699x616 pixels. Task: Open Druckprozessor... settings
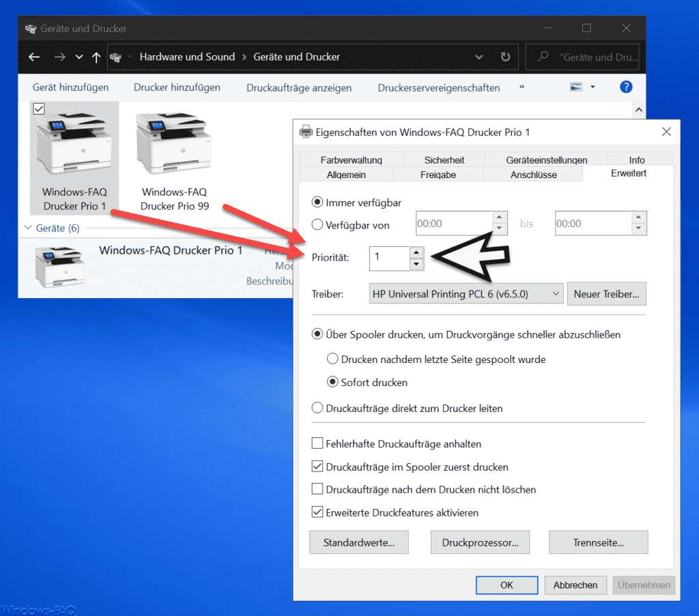(480, 542)
